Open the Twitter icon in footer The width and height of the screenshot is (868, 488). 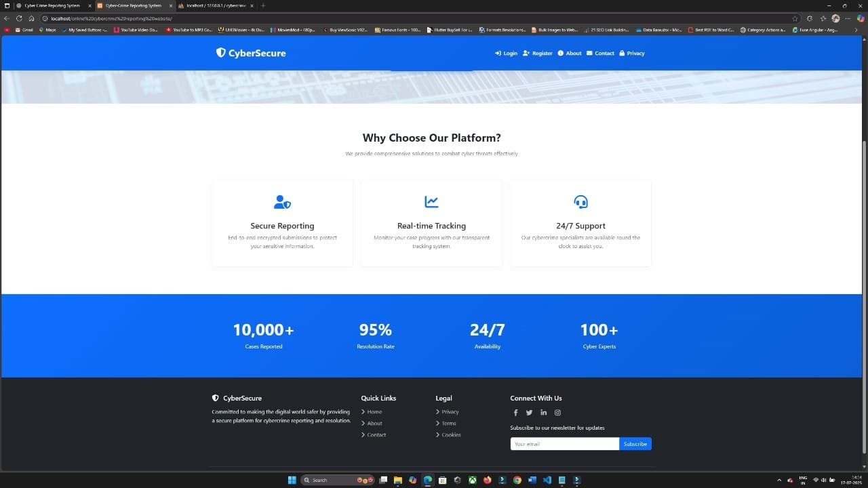point(530,413)
